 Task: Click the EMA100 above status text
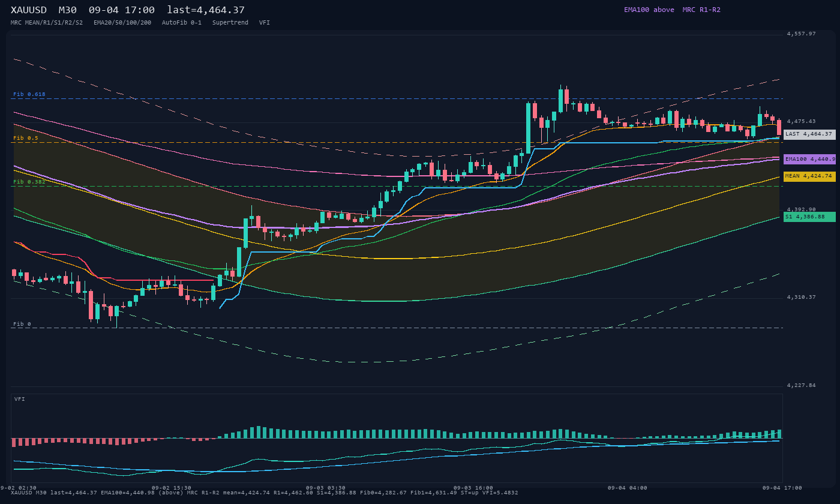pyautogui.click(x=649, y=10)
